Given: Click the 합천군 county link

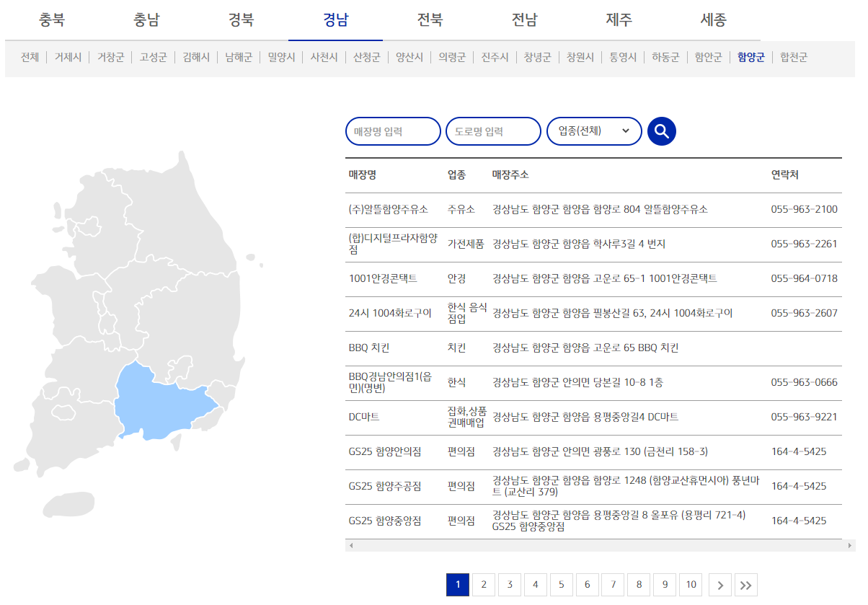Looking at the screenshot, I should click(794, 57).
